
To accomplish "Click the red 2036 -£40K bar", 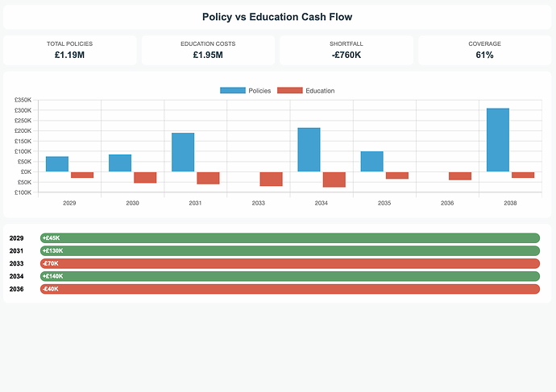I will (x=290, y=289).
